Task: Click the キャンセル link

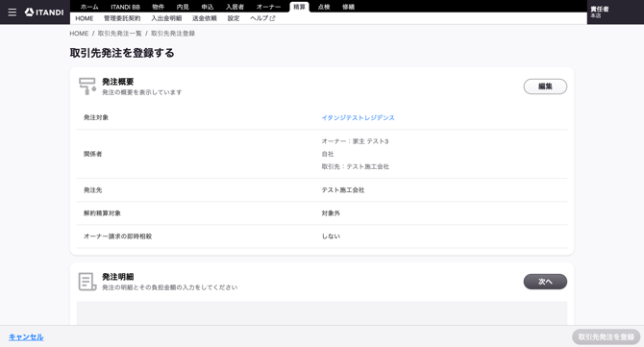Action: point(26,337)
